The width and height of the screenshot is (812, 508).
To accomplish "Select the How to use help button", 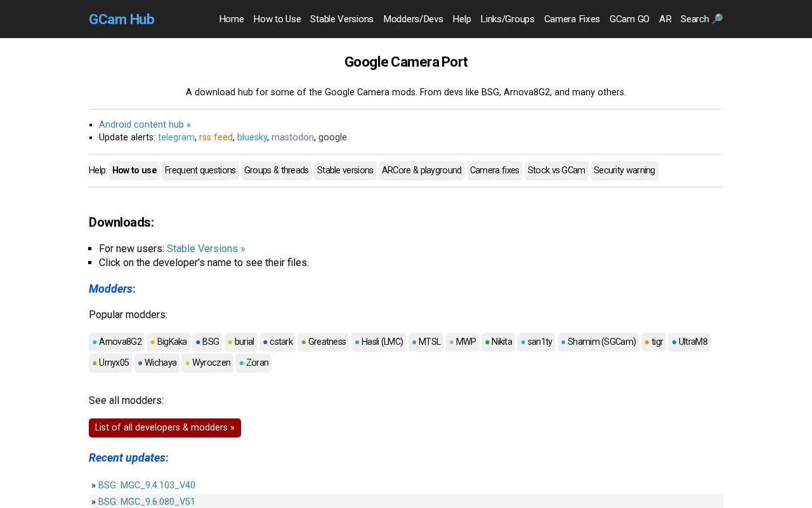I will click(134, 170).
